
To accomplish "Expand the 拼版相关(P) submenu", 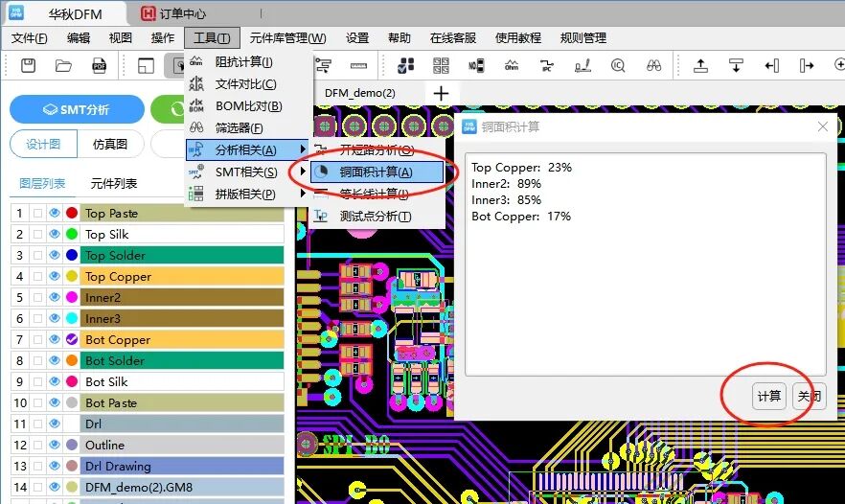I will coord(246,194).
